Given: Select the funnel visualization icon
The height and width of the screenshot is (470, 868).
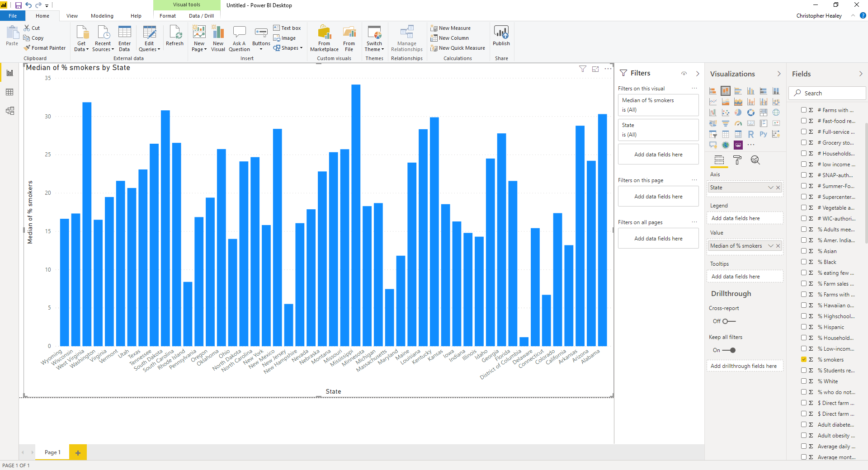Looking at the screenshot, I should [725, 123].
